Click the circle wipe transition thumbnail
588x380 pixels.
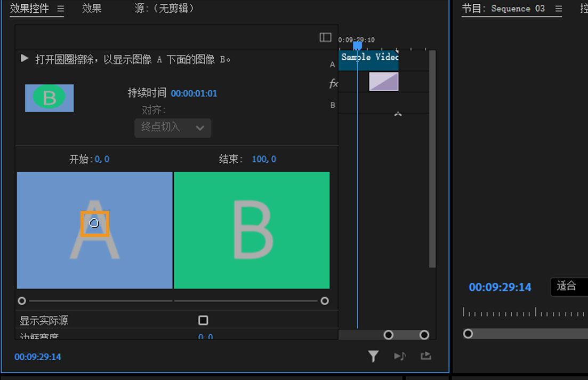(x=49, y=98)
